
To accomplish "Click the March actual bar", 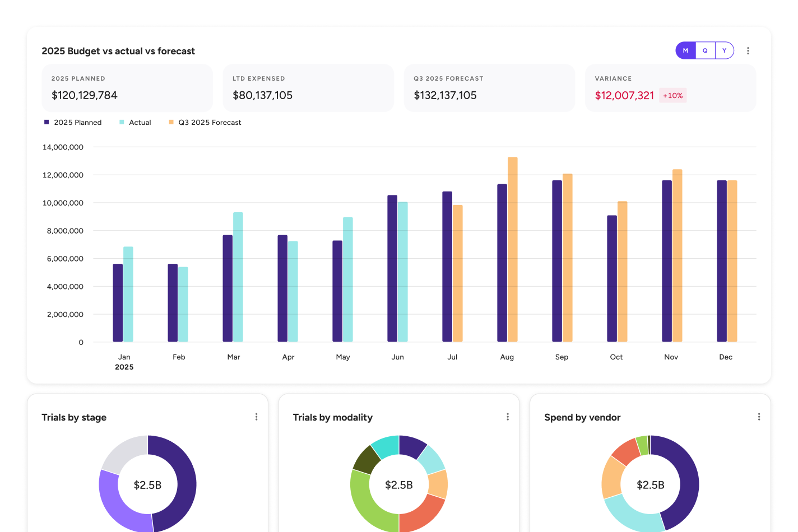I will pos(238,277).
